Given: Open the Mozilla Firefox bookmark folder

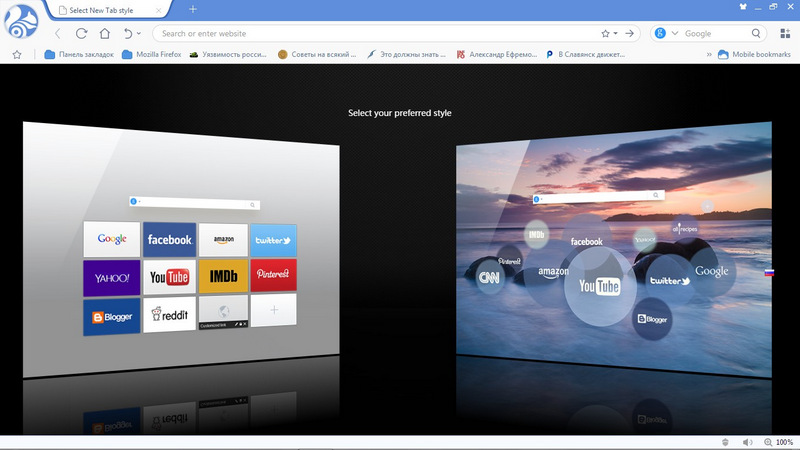Looking at the screenshot, I should coord(152,55).
